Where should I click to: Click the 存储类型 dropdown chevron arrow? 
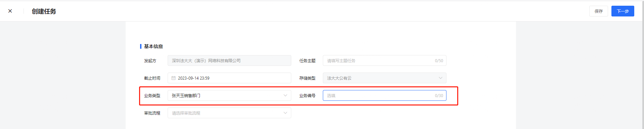[x=440, y=78]
